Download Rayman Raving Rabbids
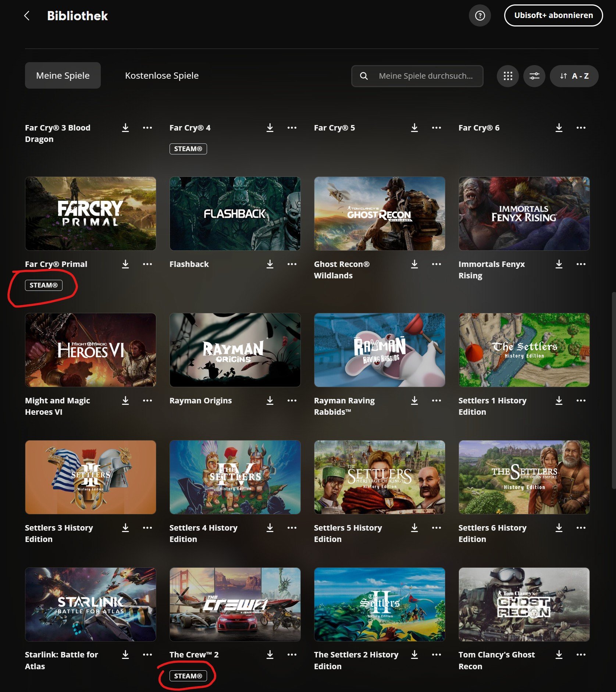The width and height of the screenshot is (616, 692). click(x=414, y=400)
